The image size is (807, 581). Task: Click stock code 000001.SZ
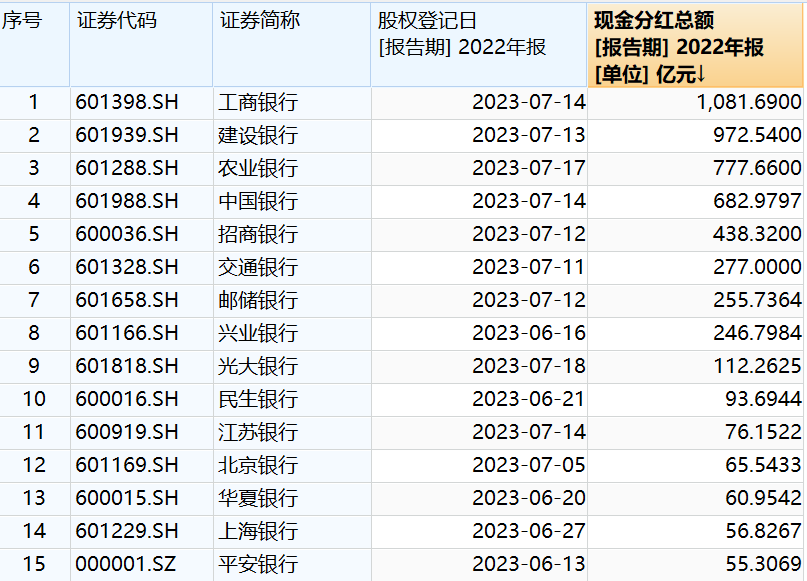126,564
